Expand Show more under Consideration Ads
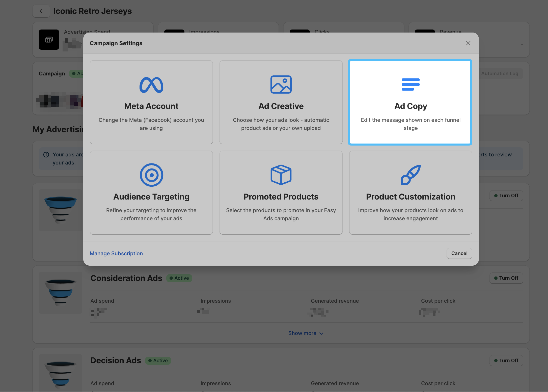This screenshot has width=548, height=392. coord(306,333)
